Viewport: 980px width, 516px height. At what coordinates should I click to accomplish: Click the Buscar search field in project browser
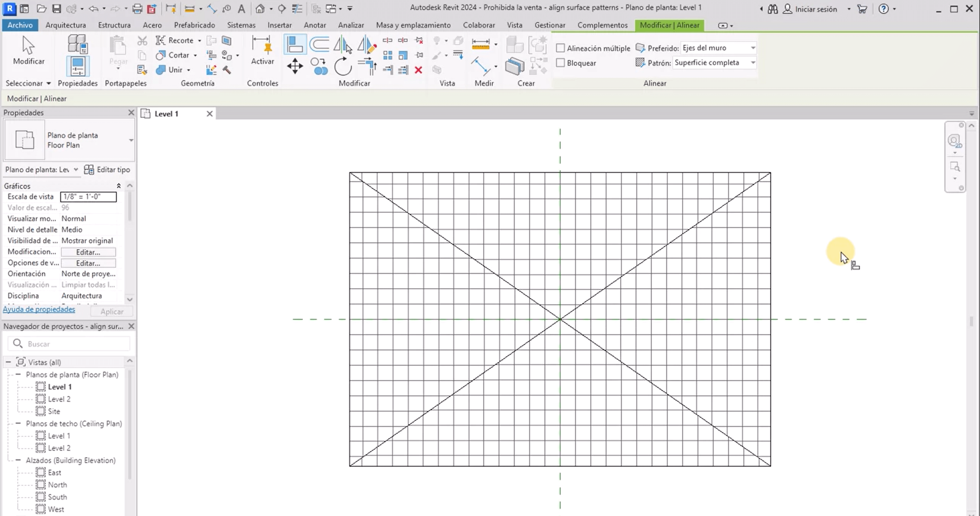click(x=69, y=344)
